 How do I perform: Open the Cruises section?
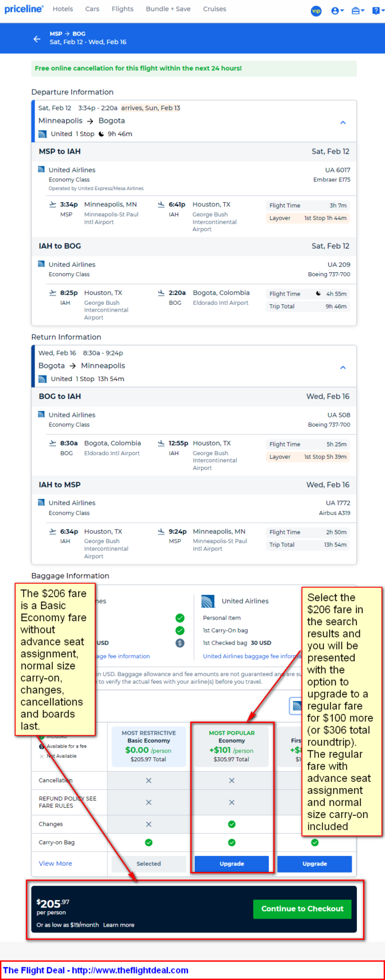tap(214, 9)
